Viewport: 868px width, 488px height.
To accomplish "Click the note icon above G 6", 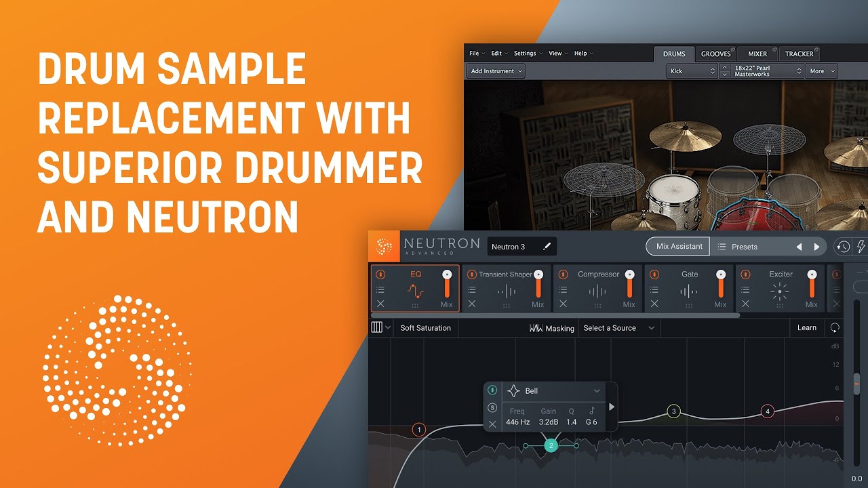I will click(591, 411).
